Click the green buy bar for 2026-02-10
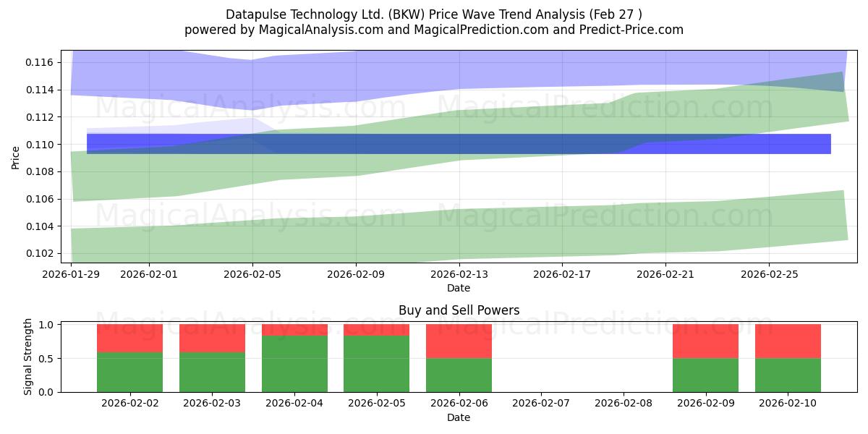Viewport: 868px width, 434px height. click(x=788, y=375)
